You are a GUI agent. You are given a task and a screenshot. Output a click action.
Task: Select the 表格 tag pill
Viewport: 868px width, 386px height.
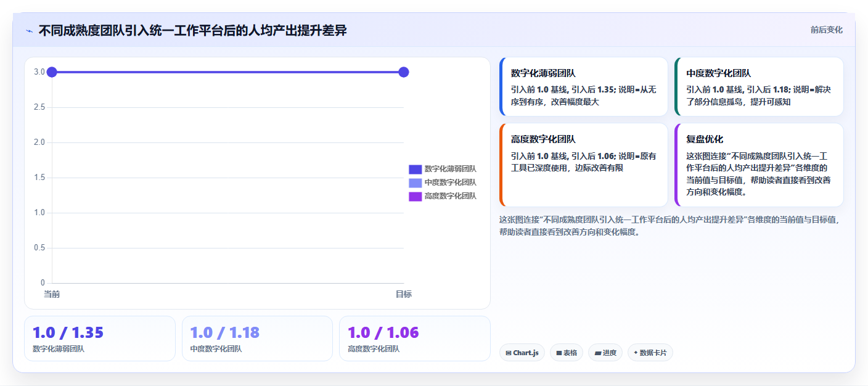pos(566,353)
